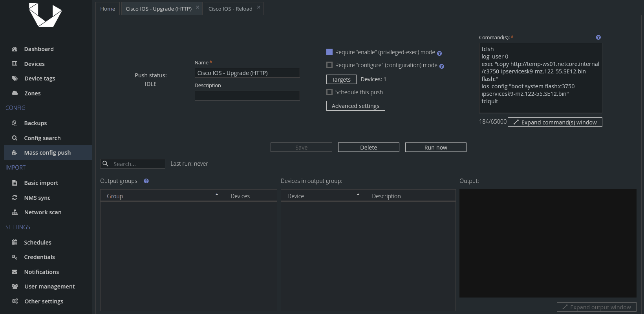Enable Require "configure" (configuration) mode checkbox
The height and width of the screenshot is (314, 644).
pos(329,65)
